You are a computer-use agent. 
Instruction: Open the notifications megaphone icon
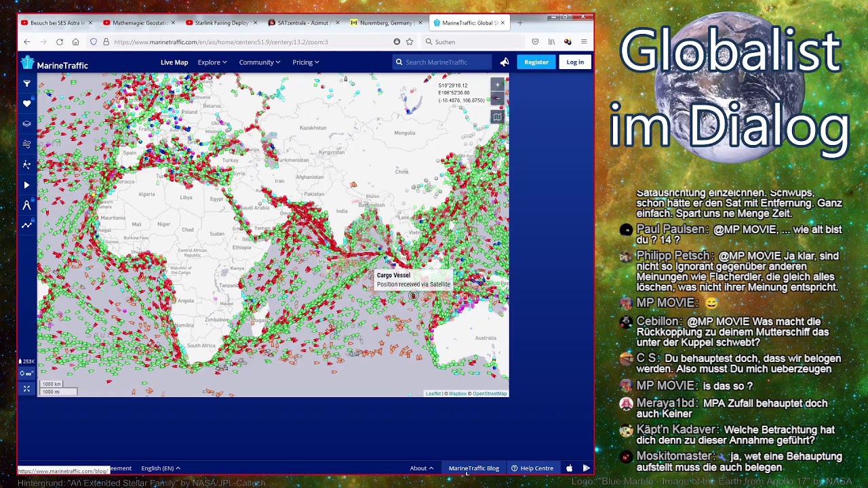505,62
